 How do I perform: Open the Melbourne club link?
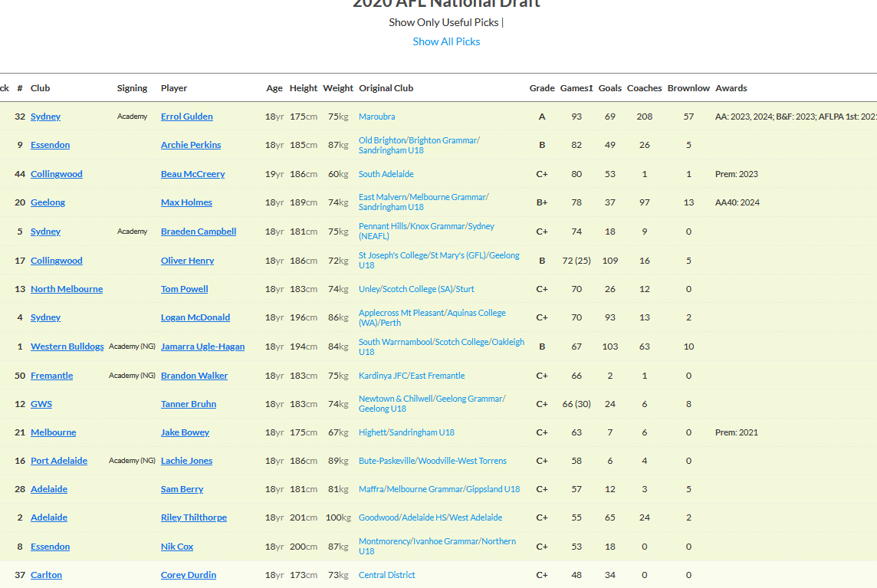[53, 432]
